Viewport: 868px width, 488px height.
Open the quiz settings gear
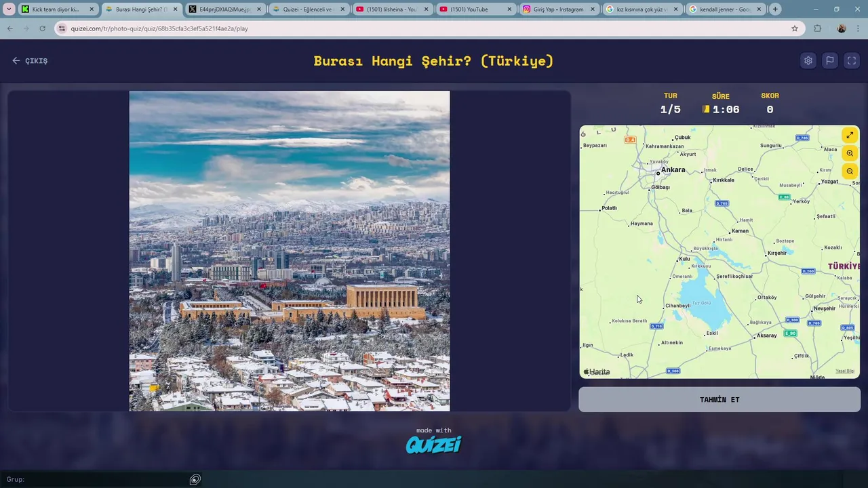pos(808,60)
